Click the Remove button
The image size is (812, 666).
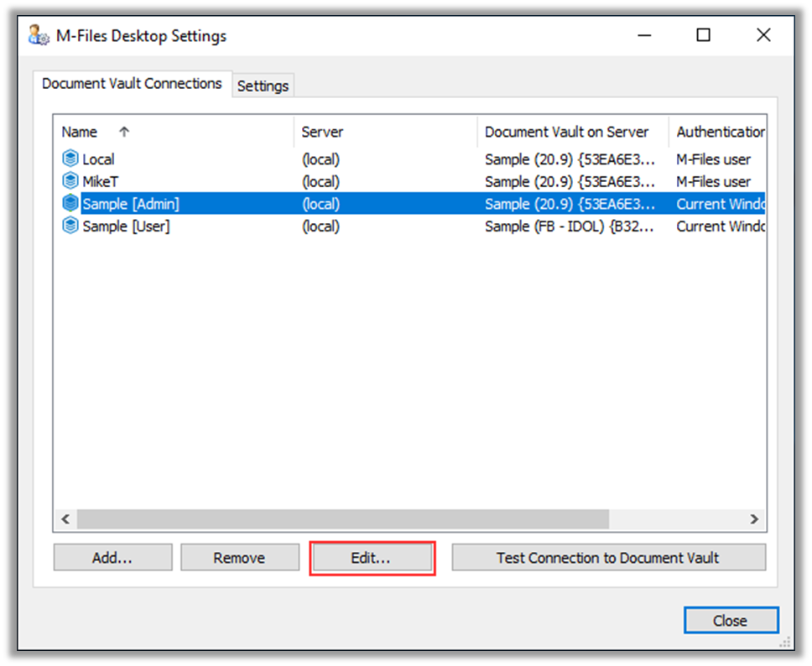point(240,557)
